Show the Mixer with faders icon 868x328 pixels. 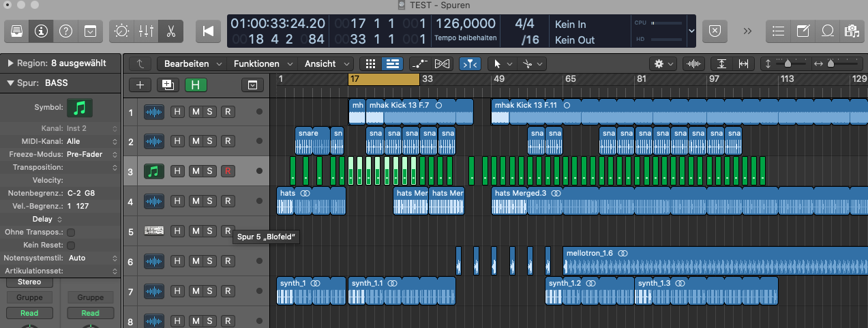(x=147, y=31)
